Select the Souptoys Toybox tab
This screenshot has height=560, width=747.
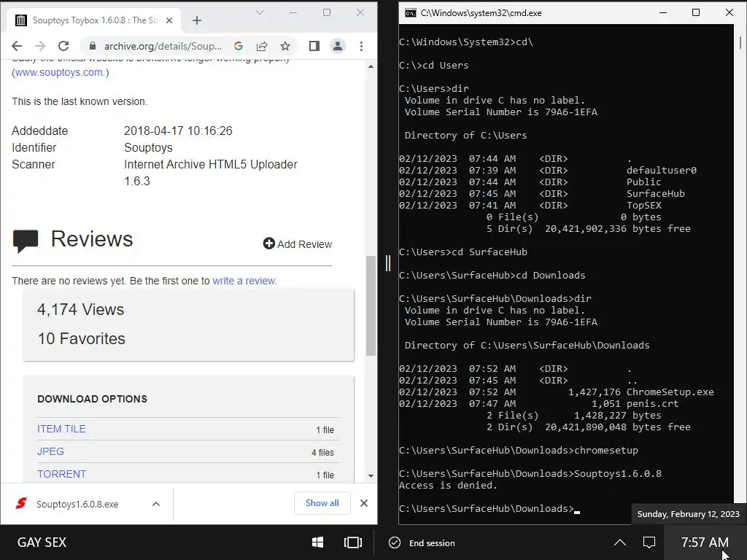93,20
